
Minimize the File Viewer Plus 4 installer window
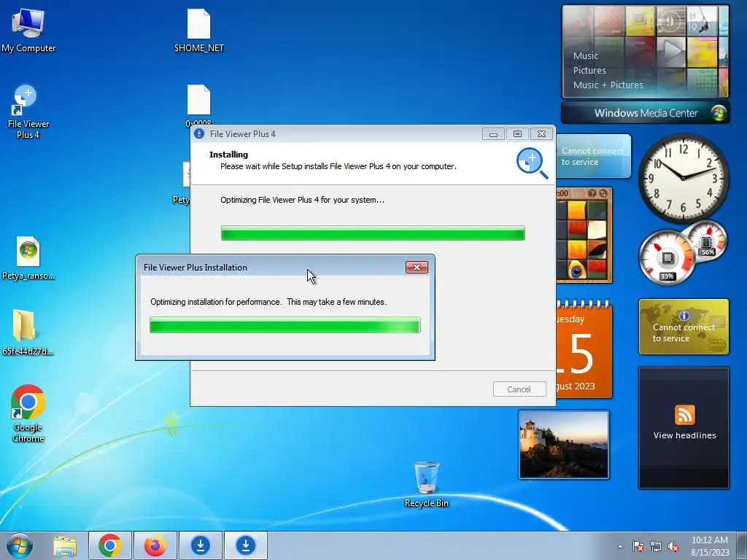493,134
